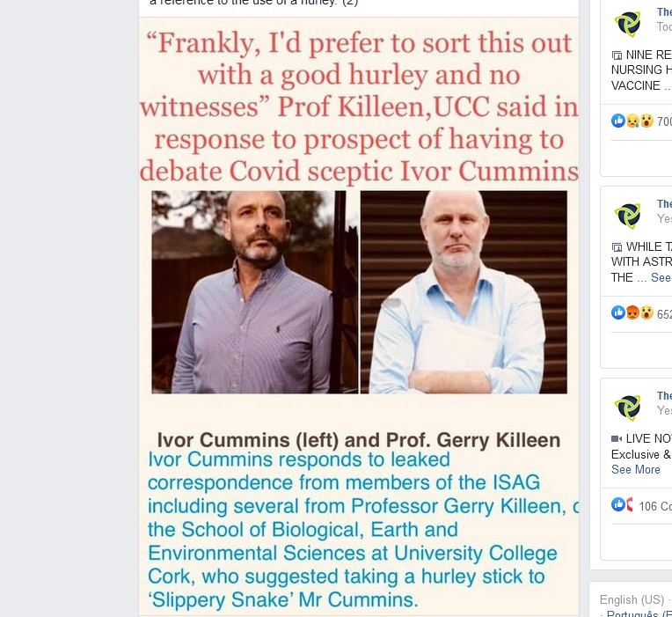
Task: Open the photo of Prof. Gerry Killeen
Action: click(x=464, y=292)
